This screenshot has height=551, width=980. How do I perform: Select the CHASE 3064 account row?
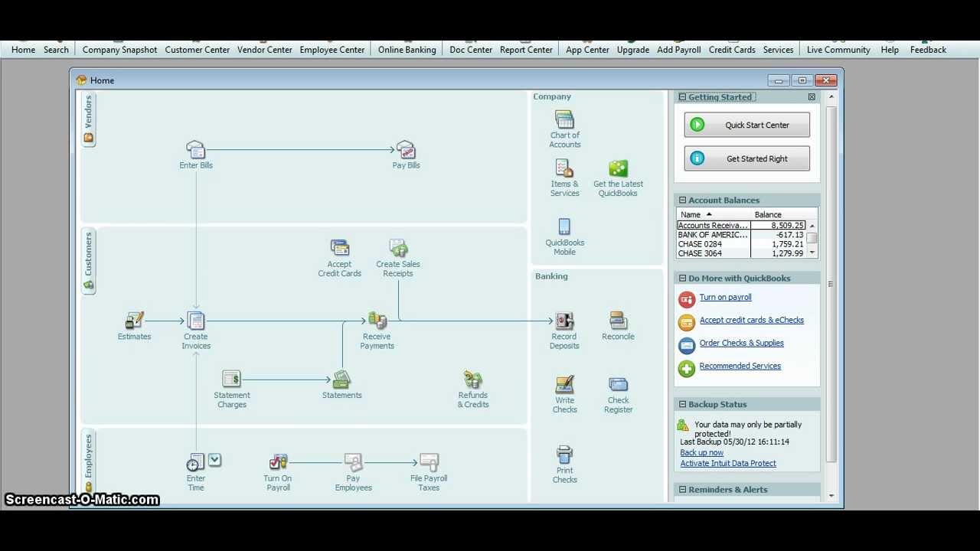[741, 253]
